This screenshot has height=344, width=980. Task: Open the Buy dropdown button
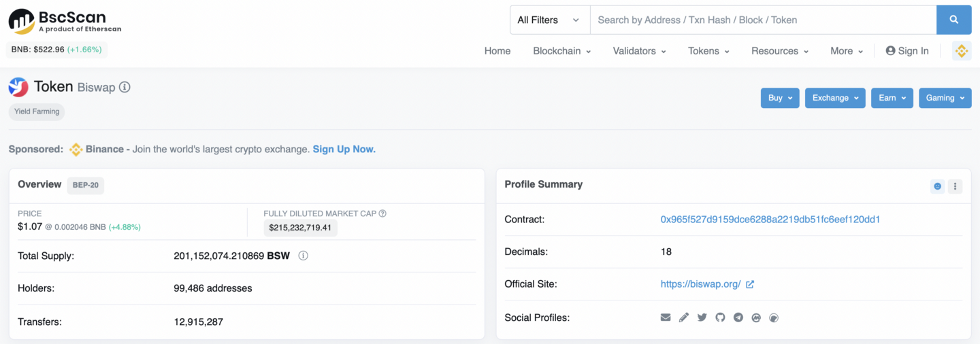click(x=780, y=98)
